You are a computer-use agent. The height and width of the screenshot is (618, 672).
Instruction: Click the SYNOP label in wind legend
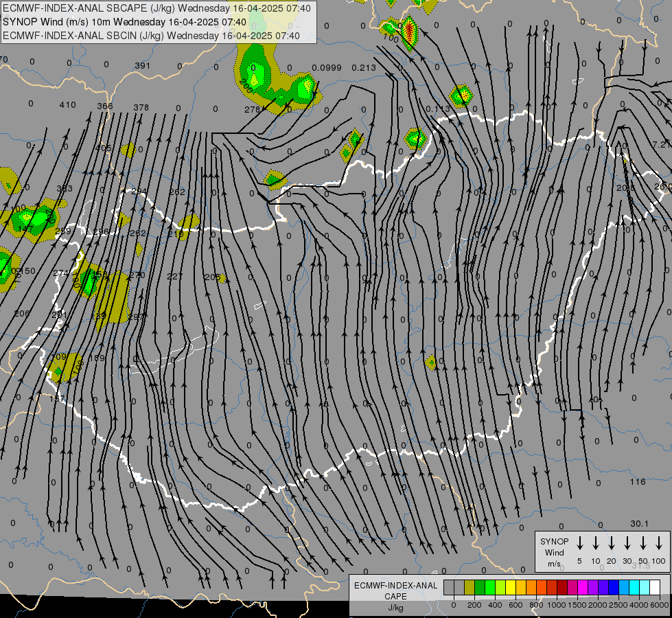(554, 541)
